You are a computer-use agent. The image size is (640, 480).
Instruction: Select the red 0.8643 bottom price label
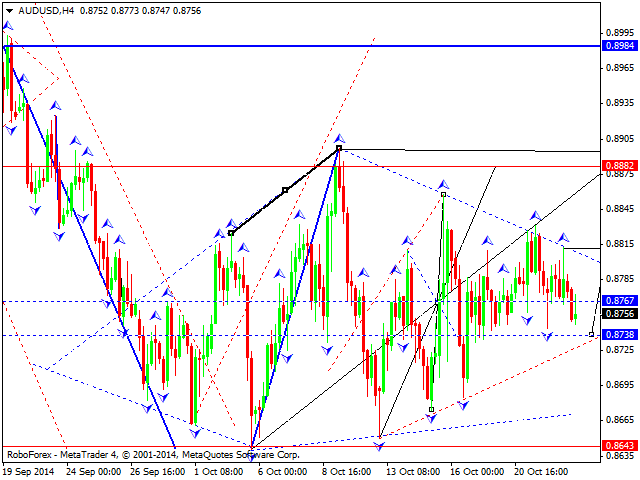coord(620,445)
